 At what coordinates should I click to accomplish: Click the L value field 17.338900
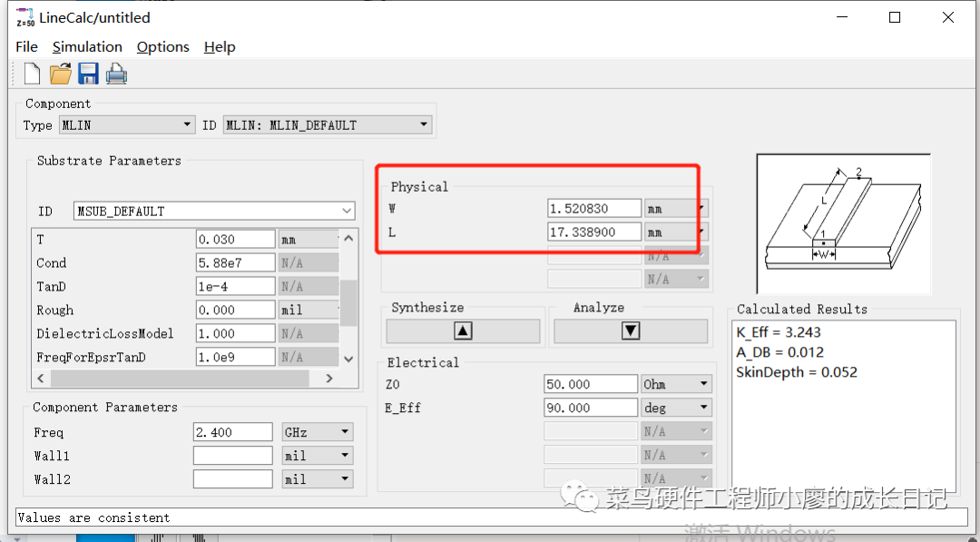coord(594,232)
